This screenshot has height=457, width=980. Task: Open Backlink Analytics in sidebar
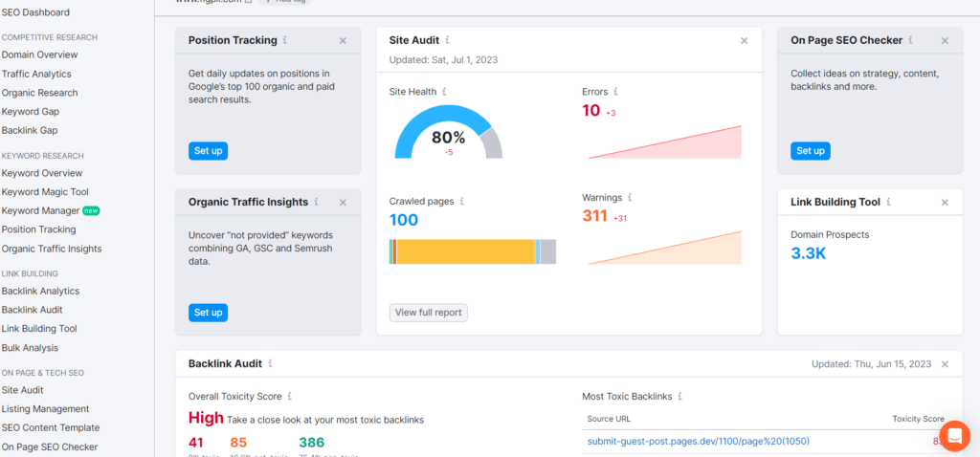40,291
